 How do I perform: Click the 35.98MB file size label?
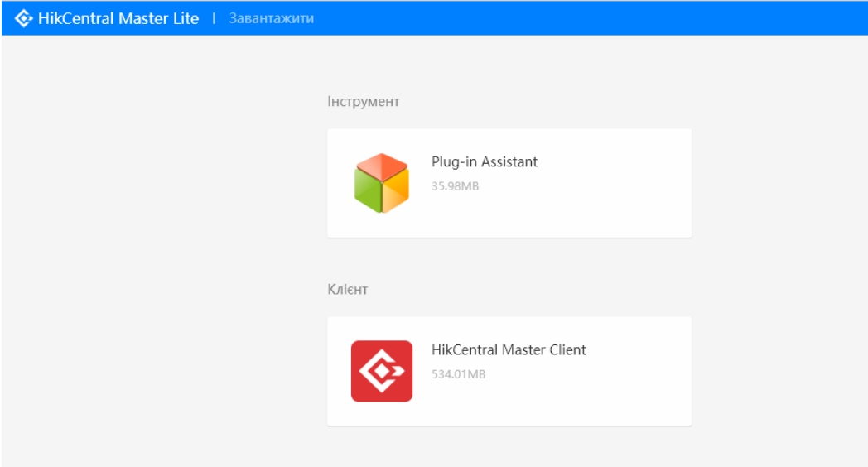click(x=455, y=186)
